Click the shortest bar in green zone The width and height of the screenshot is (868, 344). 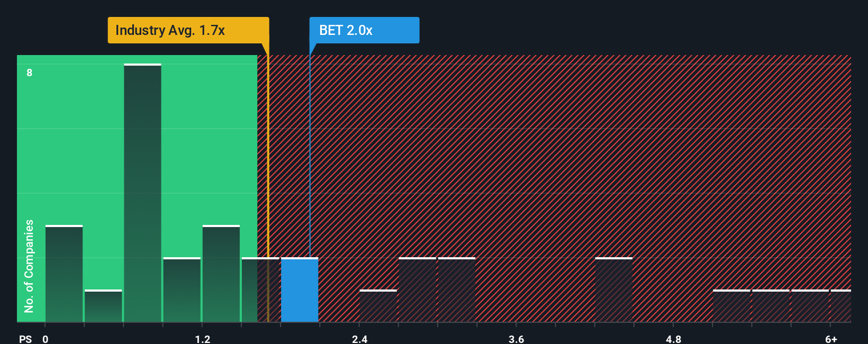[103, 306]
